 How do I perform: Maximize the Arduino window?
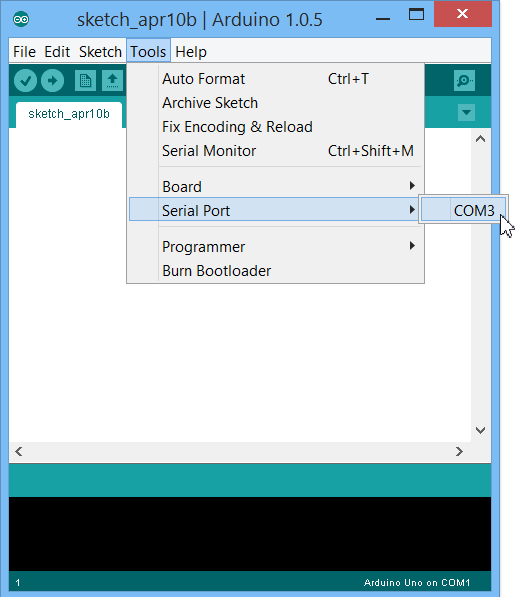416,15
